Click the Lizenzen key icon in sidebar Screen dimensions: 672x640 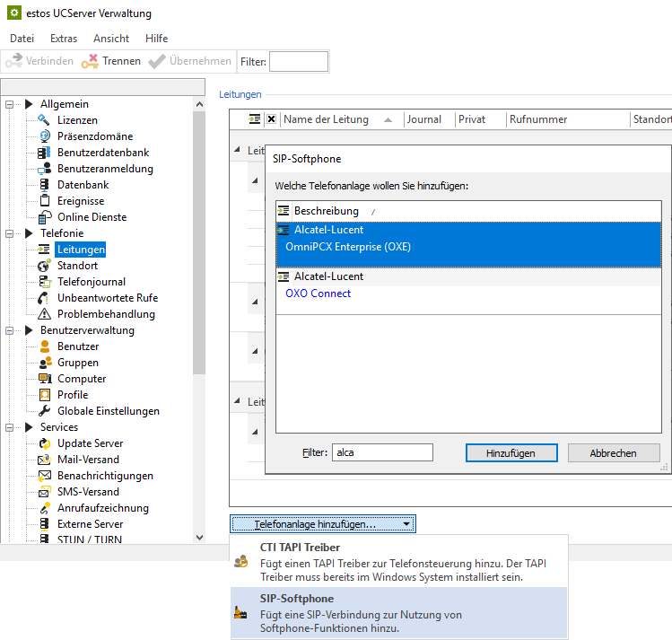44,120
